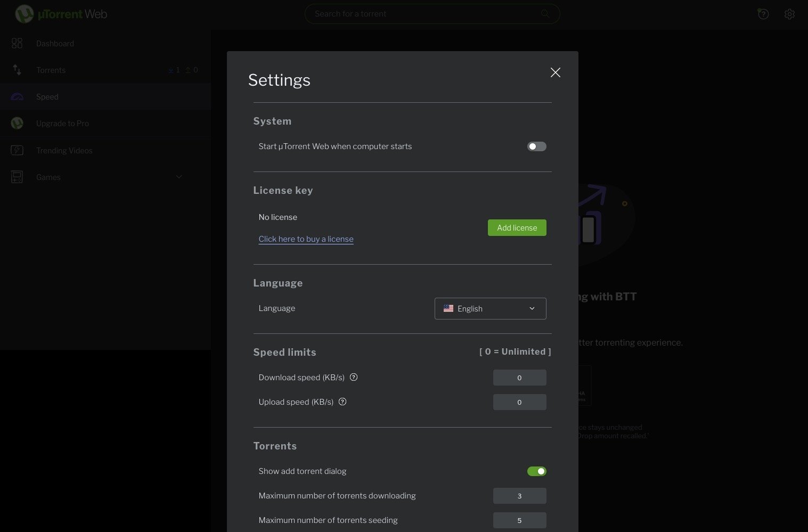Focus the Download speed limit field
808x532 pixels.
click(x=519, y=378)
